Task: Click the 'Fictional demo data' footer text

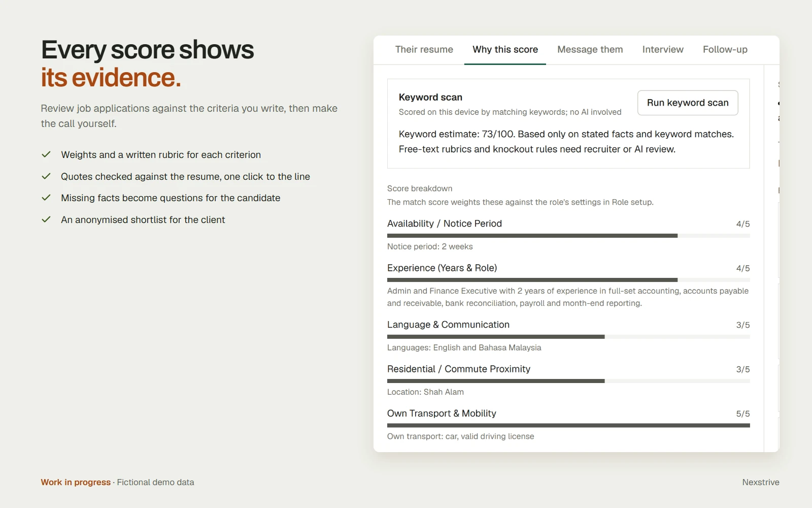Action: pos(155,482)
